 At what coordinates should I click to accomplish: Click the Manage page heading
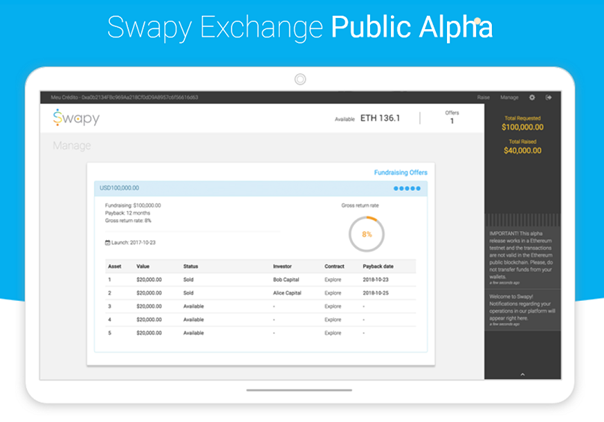pos(72,146)
